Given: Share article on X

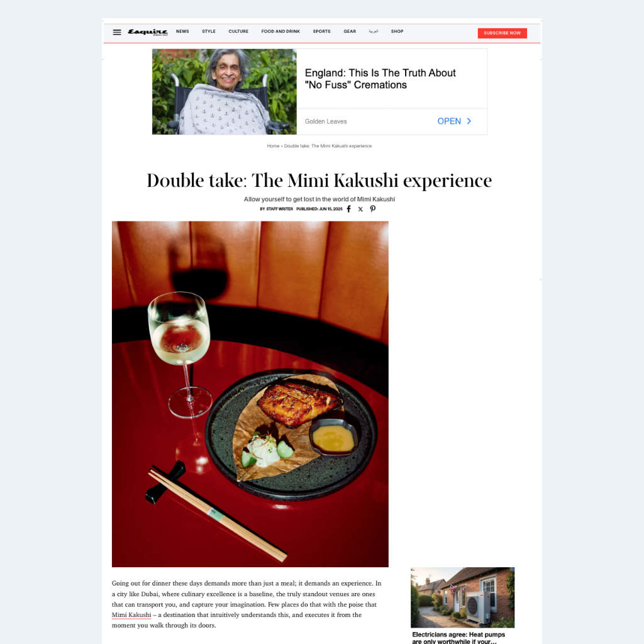Looking at the screenshot, I should click(360, 209).
